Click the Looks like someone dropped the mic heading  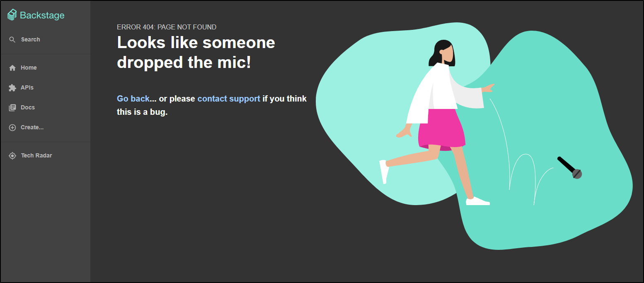196,53
